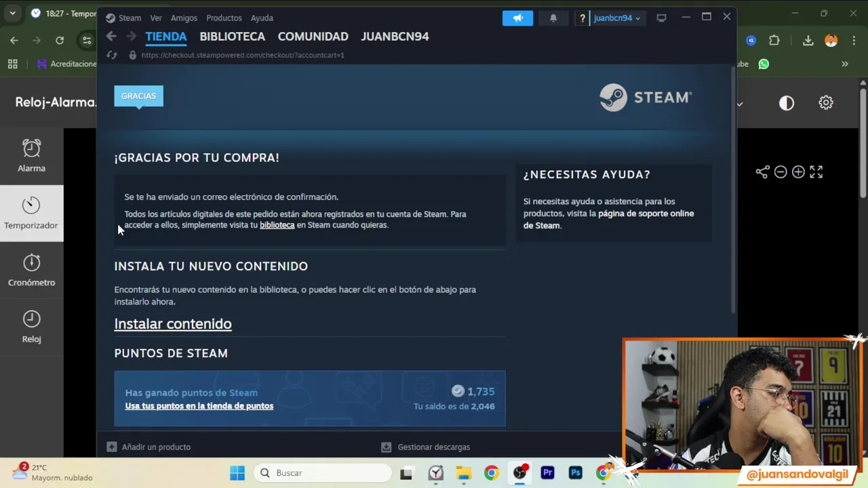Viewport: 868px width, 488px height.
Task: Open Steam notifications bell
Action: (553, 18)
